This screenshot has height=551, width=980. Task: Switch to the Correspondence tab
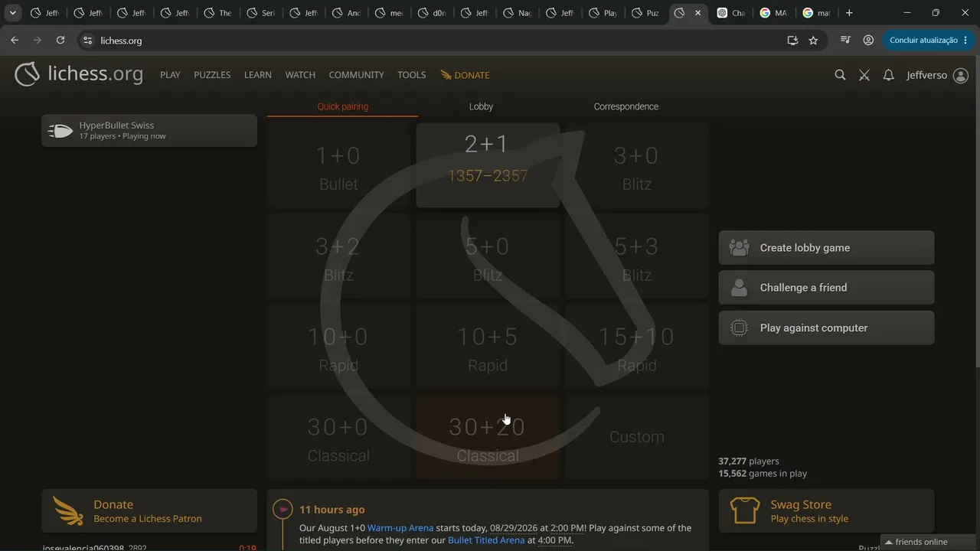click(x=626, y=106)
